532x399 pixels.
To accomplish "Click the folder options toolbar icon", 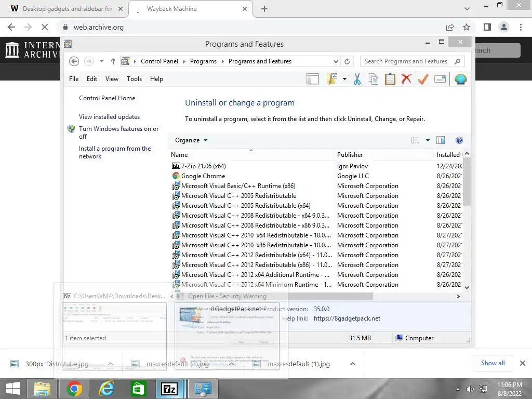I will pos(332,79).
